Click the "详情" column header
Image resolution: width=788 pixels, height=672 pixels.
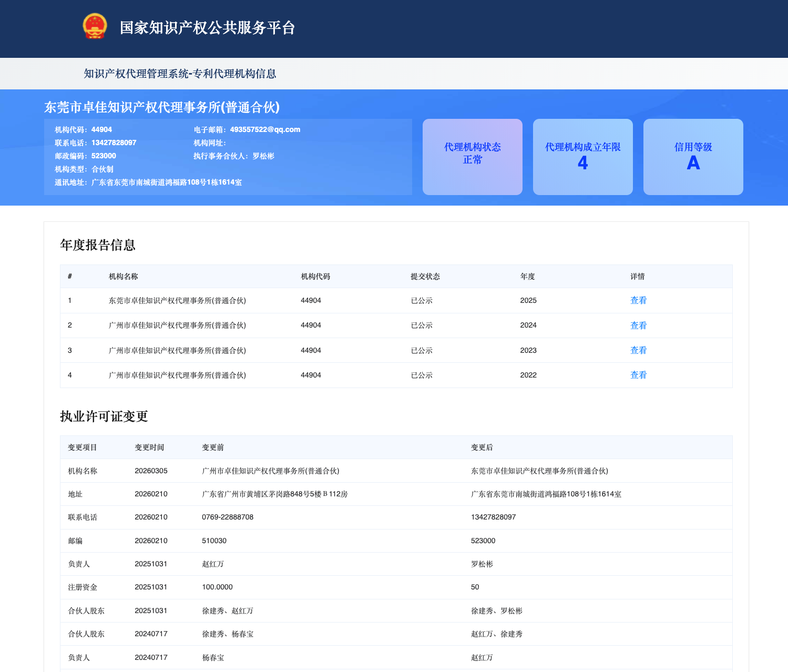click(638, 277)
